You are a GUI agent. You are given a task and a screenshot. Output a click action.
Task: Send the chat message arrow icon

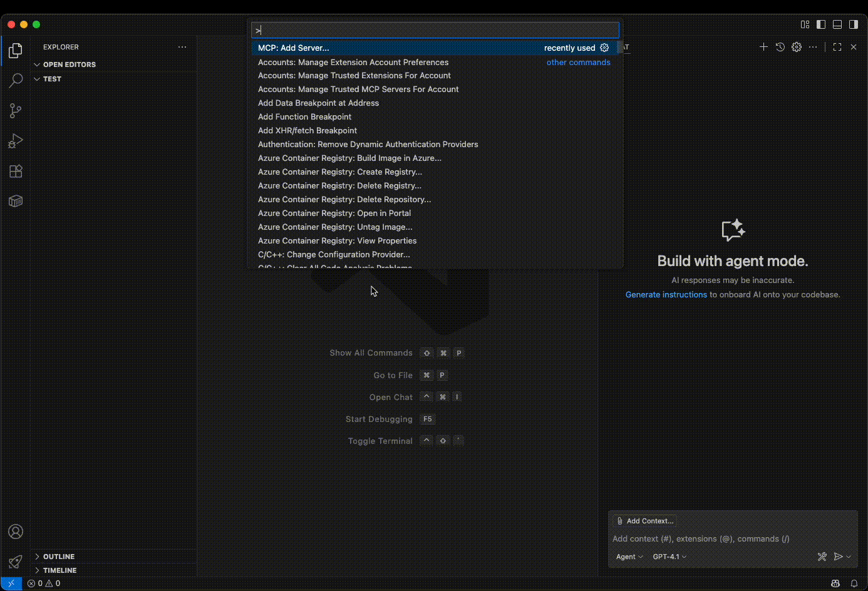(838, 557)
